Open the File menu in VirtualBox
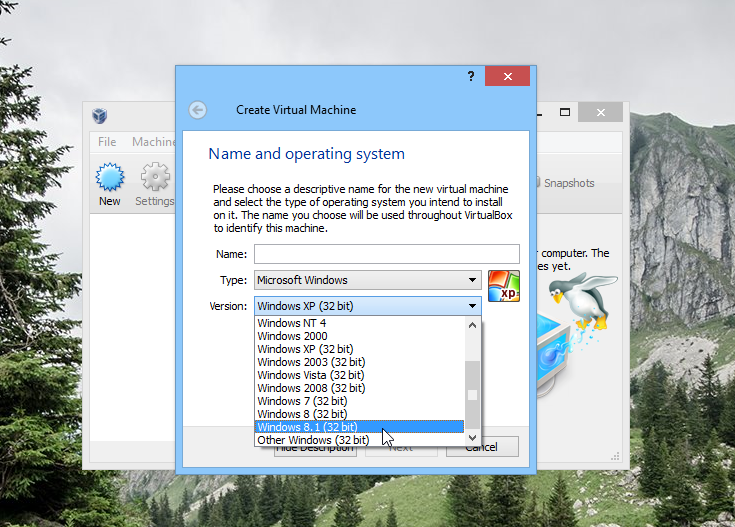Image resolution: width=735 pixels, height=527 pixels. [107, 142]
